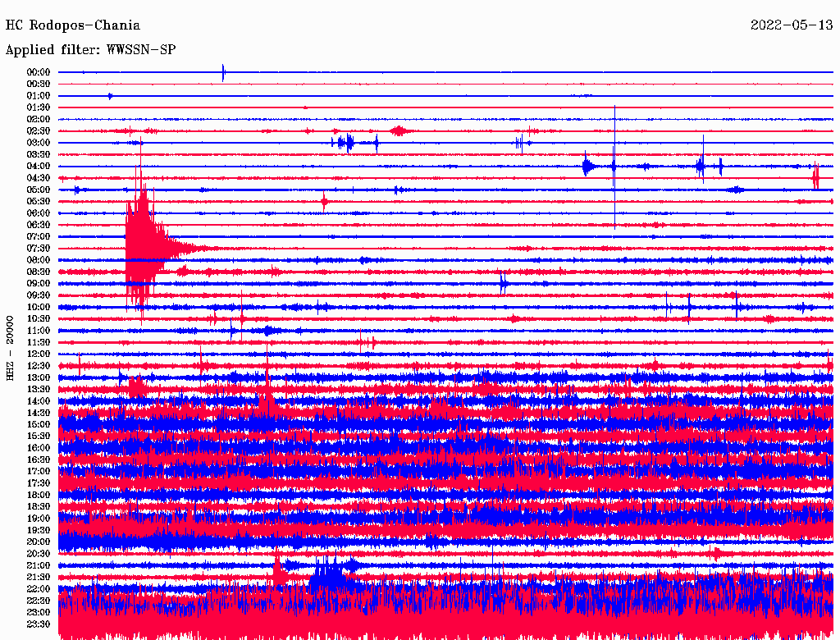This screenshot has height=640, width=840.
Task: Click the vertical 'HHZ - 20000' axis label
Action: click(10, 348)
